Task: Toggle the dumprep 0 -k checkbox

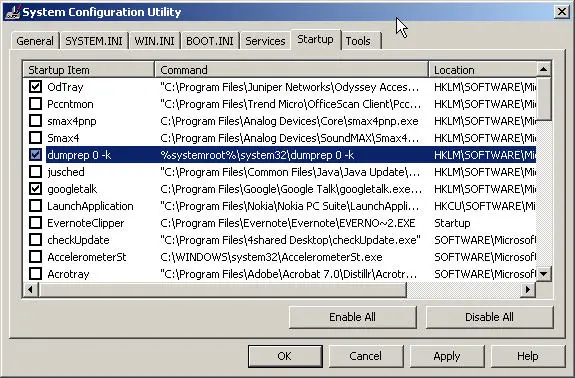Action: point(35,155)
